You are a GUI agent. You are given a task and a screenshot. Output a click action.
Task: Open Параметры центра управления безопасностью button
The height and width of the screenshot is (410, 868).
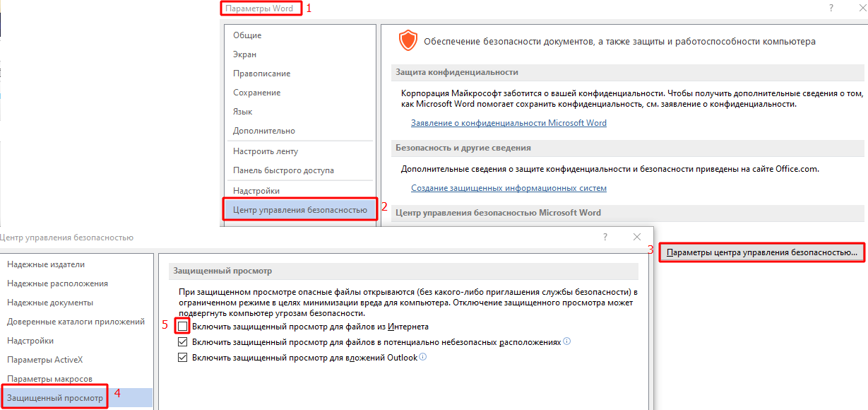point(762,252)
